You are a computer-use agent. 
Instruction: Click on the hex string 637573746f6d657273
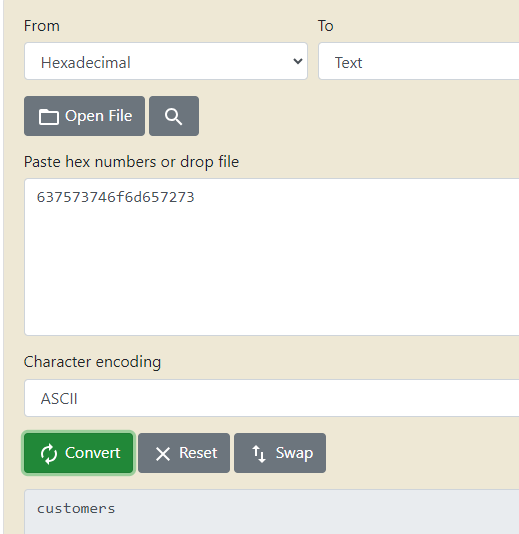coord(115,197)
